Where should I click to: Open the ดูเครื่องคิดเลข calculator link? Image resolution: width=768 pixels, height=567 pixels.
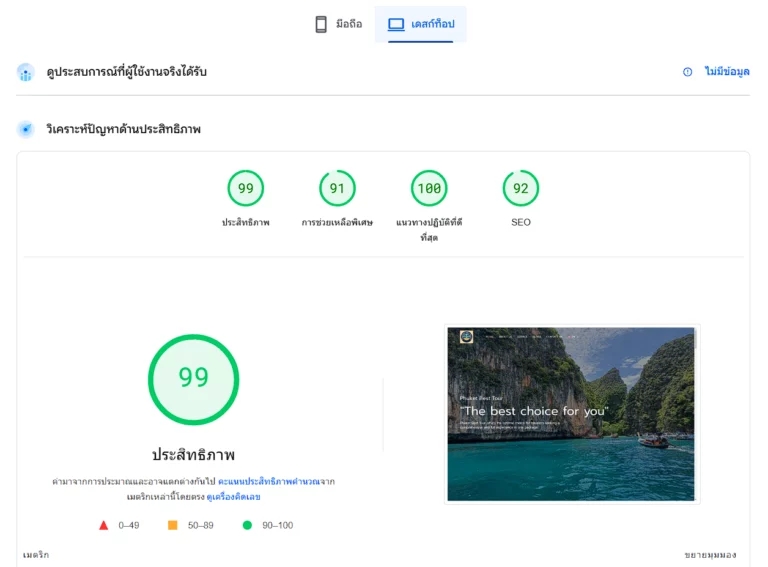click(233, 497)
